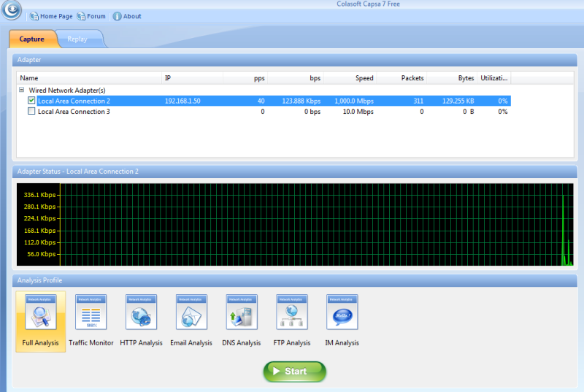Click the 10.0 Mbps speed value
Image resolution: width=584 pixels, height=392 pixels.
point(358,111)
